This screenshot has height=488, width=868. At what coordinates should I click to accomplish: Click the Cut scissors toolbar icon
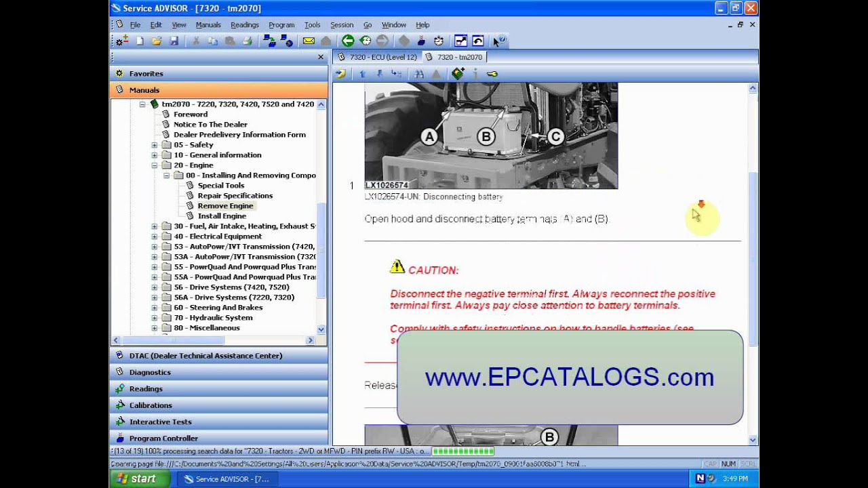click(x=196, y=41)
